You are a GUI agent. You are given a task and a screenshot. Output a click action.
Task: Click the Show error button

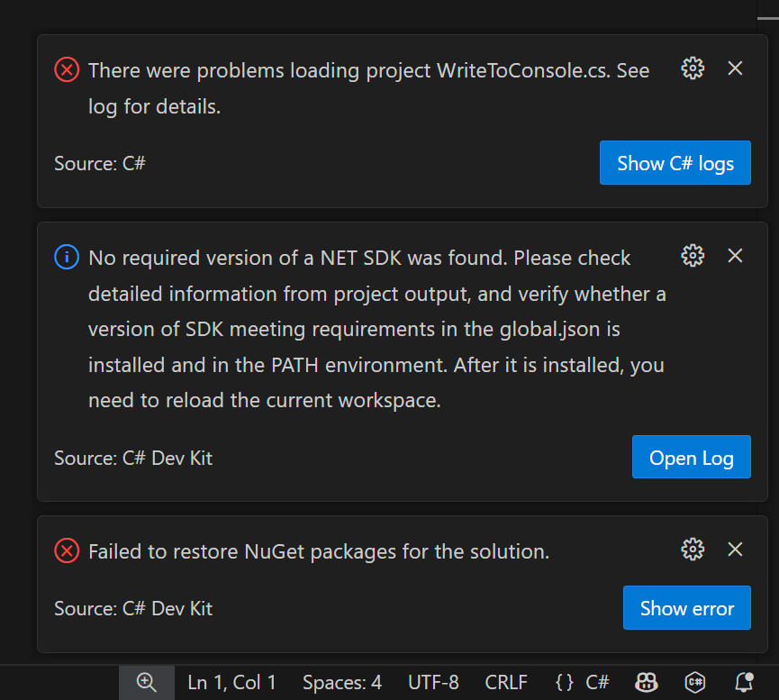coord(686,608)
